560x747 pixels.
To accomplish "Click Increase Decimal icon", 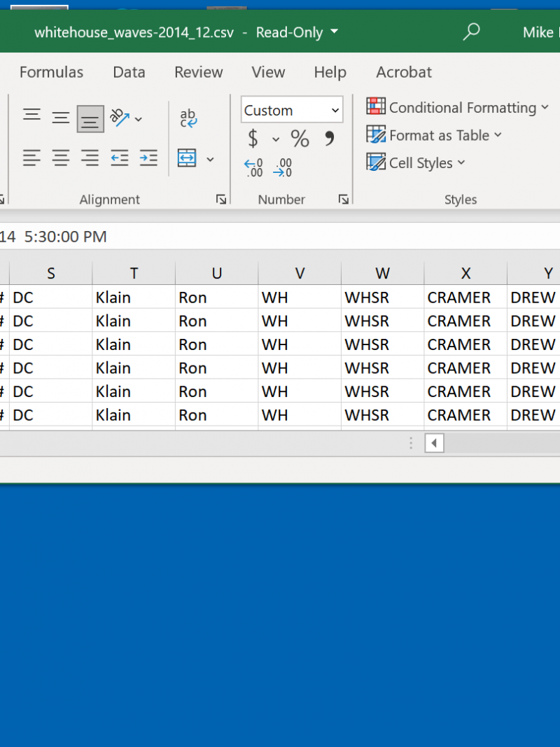I will (253, 168).
